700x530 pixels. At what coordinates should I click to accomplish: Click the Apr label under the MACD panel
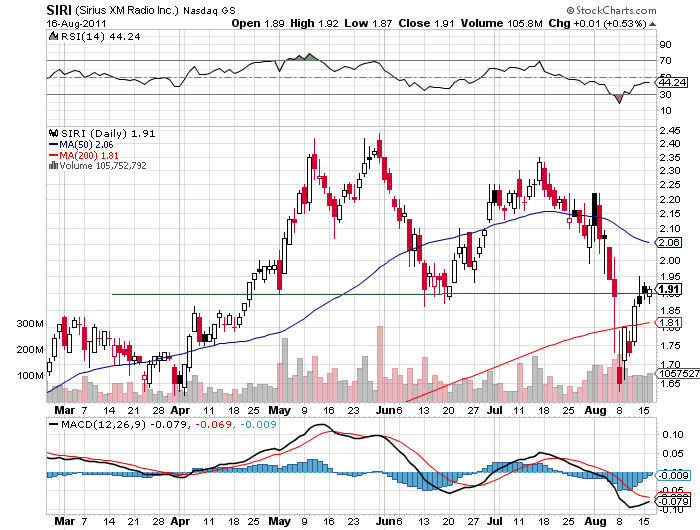(181, 521)
